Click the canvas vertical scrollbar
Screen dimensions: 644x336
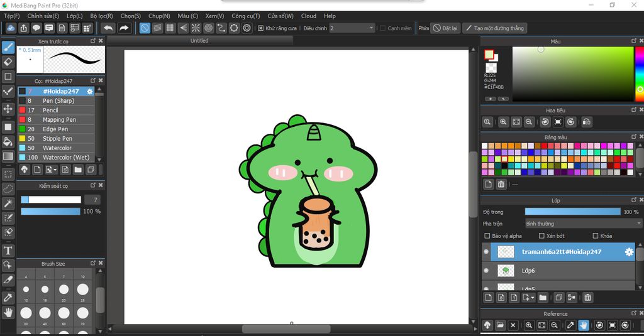point(473,184)
